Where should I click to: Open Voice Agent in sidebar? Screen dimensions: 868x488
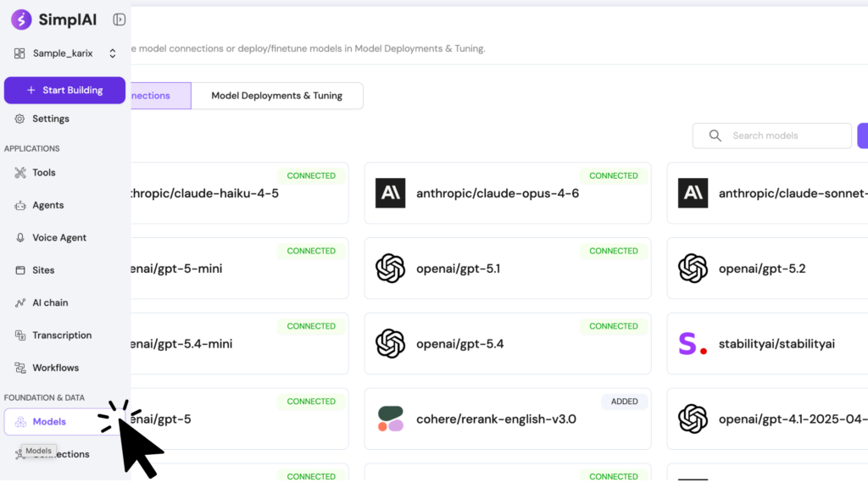point(59,238)
